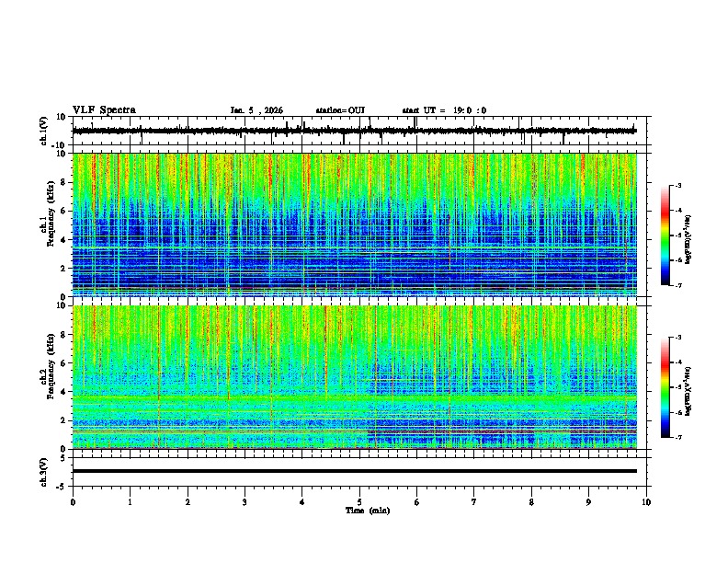This screenshot has height=563, width=728.
Task: Click the "-7" label on ch.2 colorbar
Action: [x=678, y=437]
